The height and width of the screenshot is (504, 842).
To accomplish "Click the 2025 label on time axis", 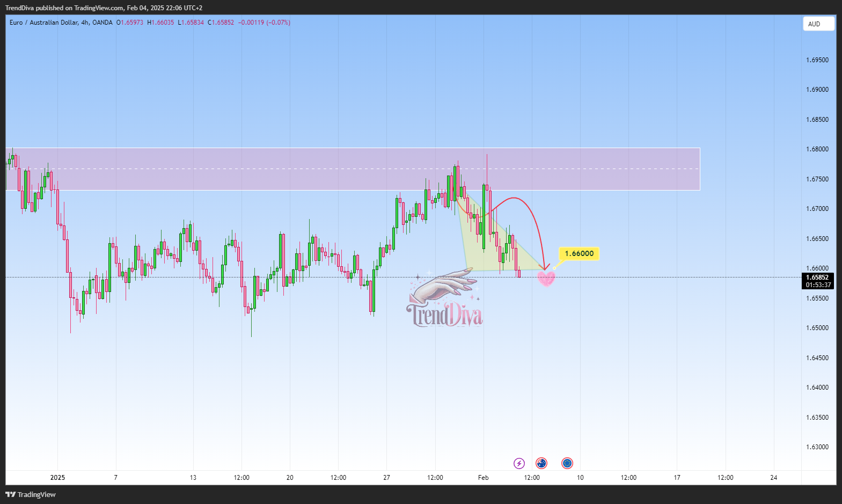I will tap(57, 478).
